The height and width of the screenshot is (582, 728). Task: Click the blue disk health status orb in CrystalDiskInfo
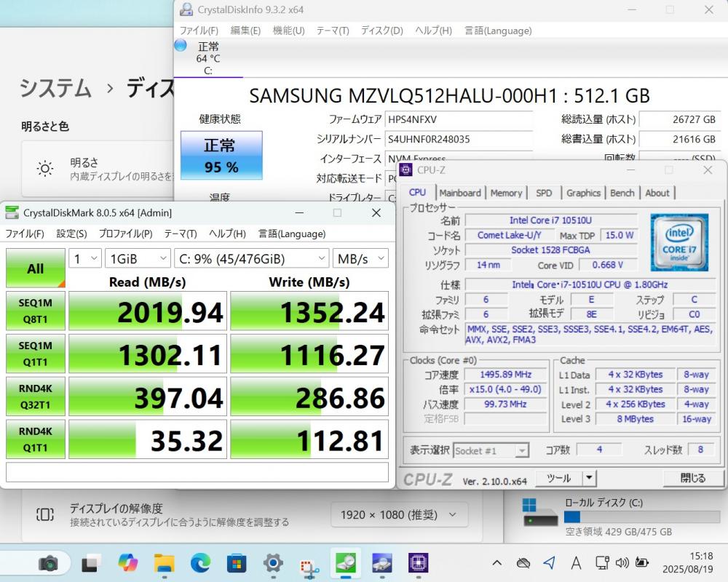[x=180, y=45]
